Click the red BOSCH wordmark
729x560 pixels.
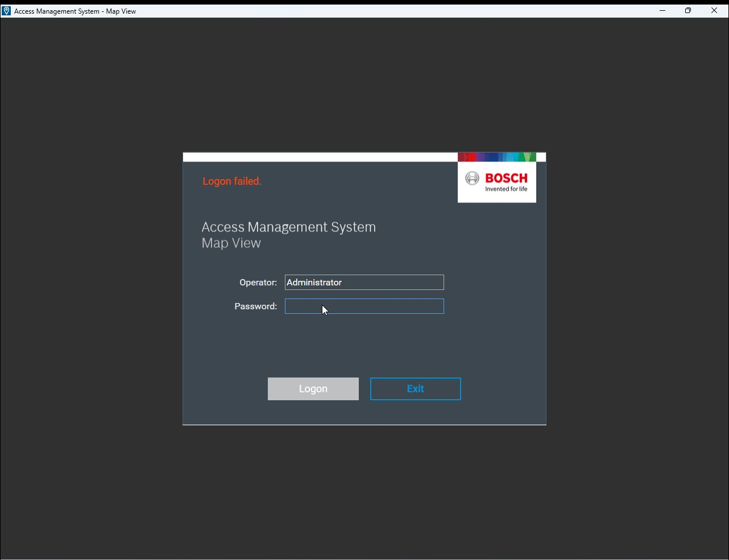[x=506, y=179]
